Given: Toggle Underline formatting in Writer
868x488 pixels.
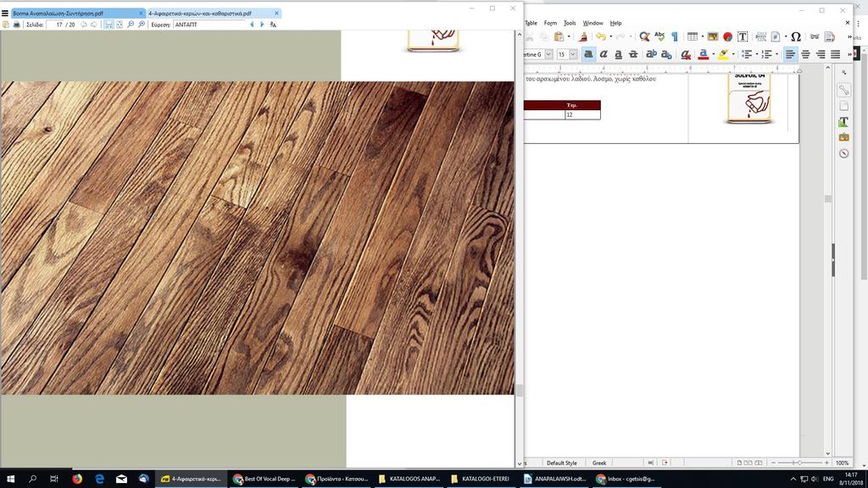Looking at the screenshot, I should (618, 54).
